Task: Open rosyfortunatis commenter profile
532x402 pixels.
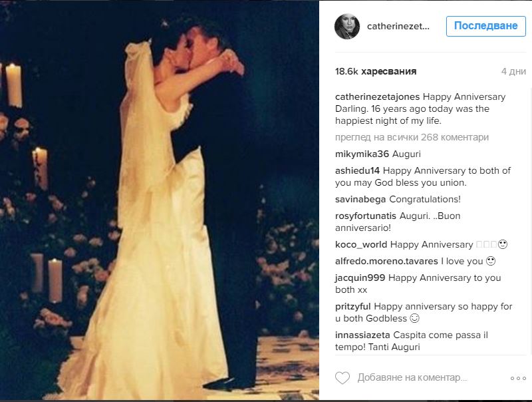Action: [365, 216]
